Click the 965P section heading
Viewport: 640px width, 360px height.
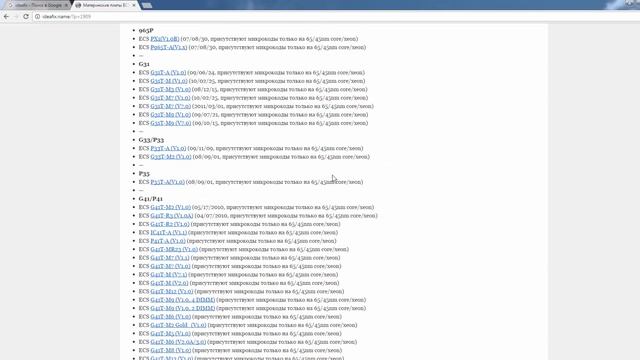point(146,31)
